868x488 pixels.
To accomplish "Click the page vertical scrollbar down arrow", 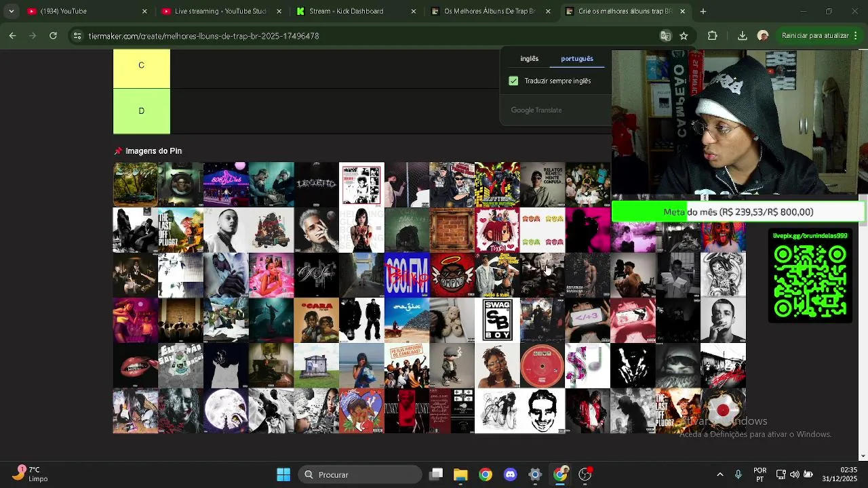I will (x=863, y=455).
